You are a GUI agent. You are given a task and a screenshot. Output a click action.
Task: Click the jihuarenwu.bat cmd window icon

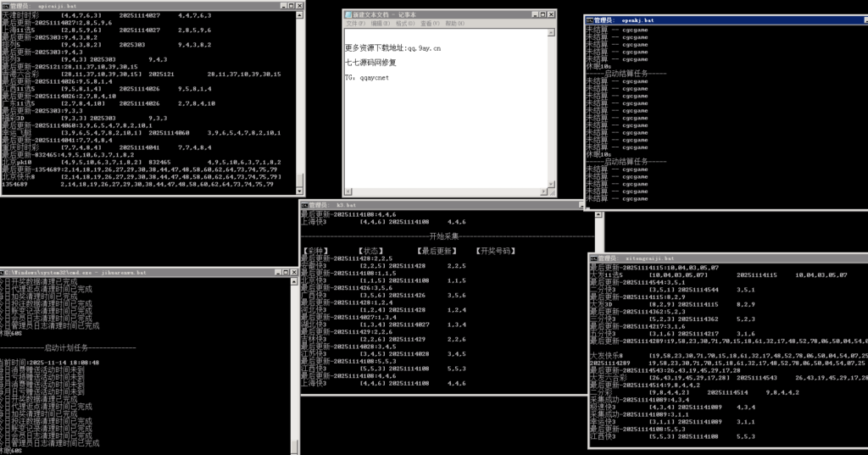[5, 273]
